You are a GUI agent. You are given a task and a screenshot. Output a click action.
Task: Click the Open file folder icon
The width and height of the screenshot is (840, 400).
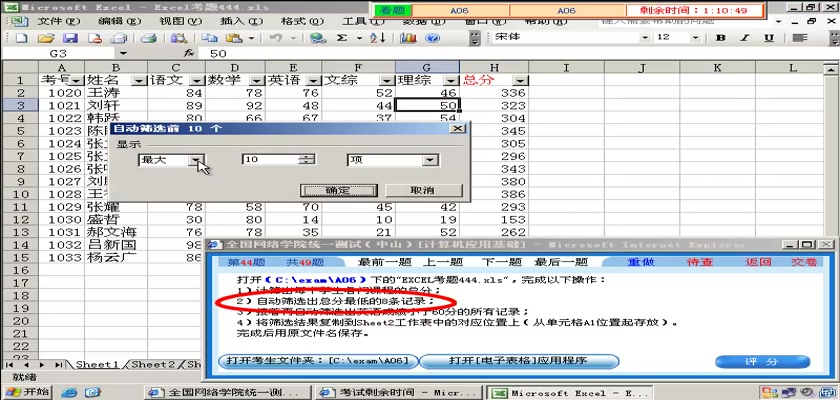[47, 38]
